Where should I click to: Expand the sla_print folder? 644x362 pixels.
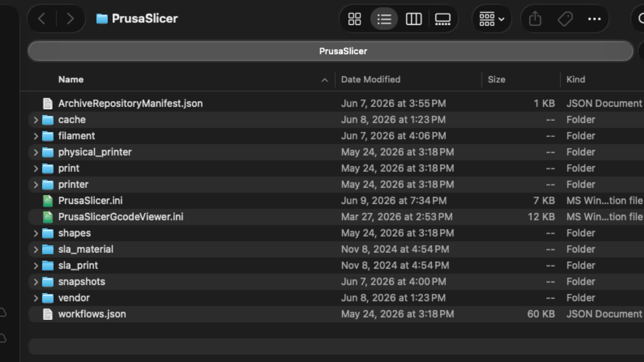point(36,265)
